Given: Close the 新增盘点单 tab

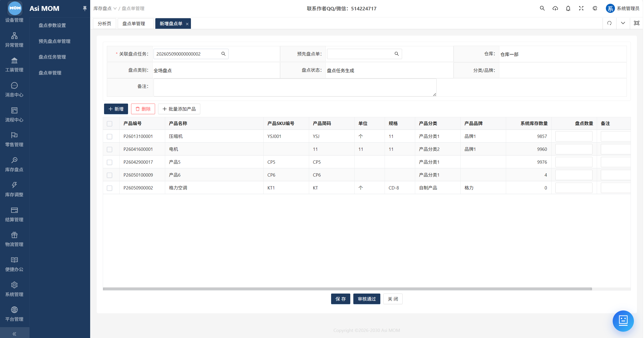Looking at the screenshot, I should pyautogui.click(x=187, y=24).
